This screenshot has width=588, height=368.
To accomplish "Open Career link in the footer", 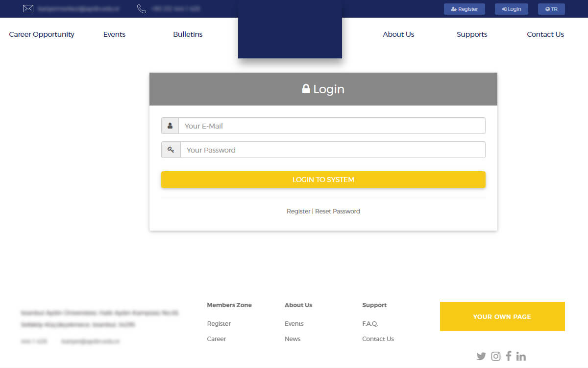I will [x=217, y=339].
